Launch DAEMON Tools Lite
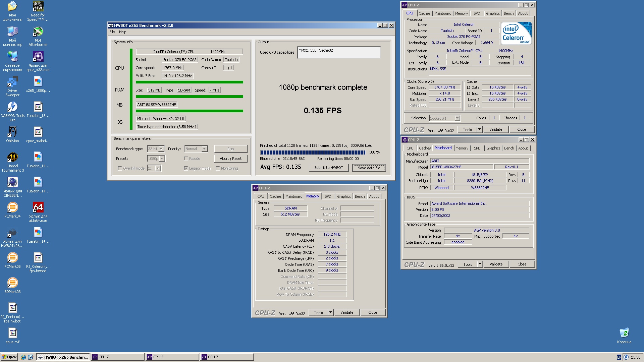 tap(12, 111)
